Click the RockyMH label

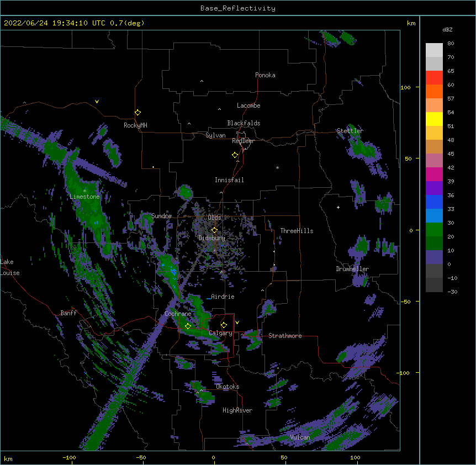point(135,125)
